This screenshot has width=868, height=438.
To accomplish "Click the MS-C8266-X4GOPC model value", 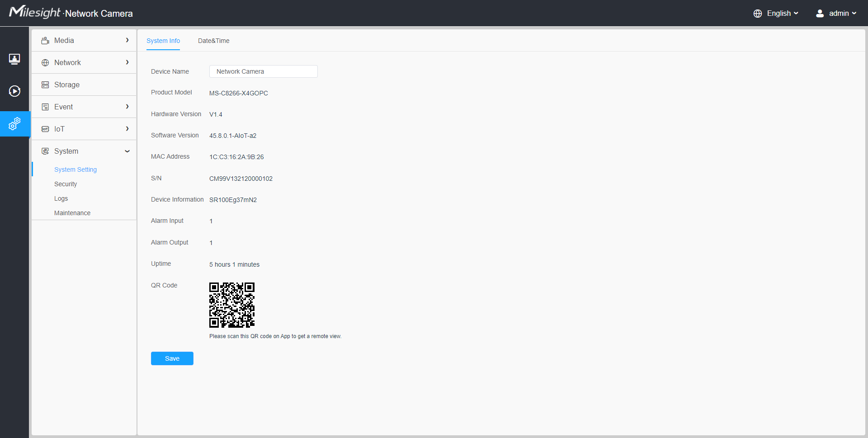I will coord(239,93).
